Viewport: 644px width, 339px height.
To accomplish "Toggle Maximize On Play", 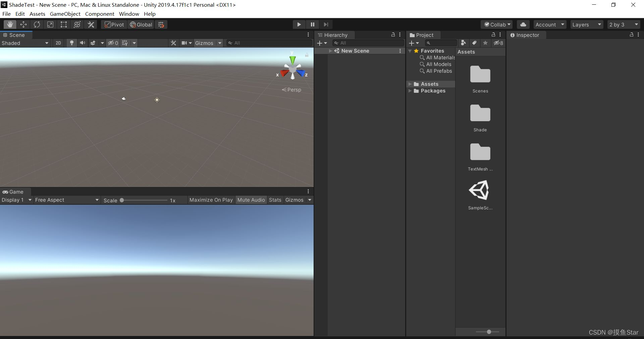I will pyautogui.click(x=211, y=200).
